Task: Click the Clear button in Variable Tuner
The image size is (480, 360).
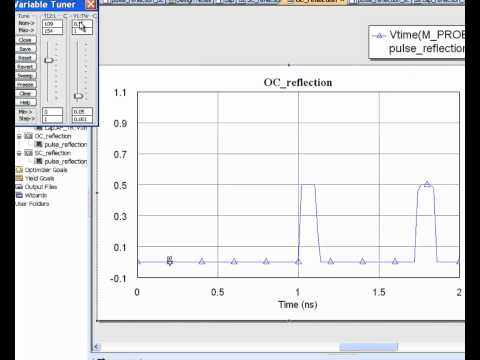Action: click(25, 94)
